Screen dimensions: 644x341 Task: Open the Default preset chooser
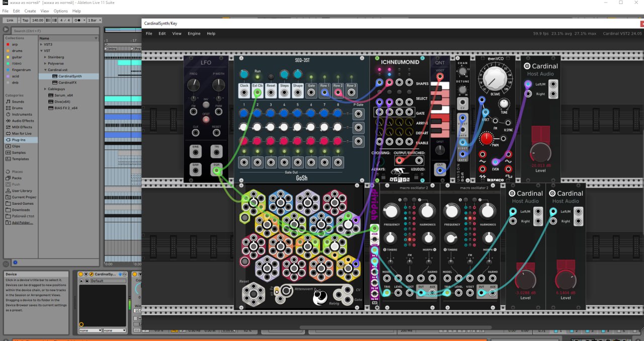click(108, 281)
